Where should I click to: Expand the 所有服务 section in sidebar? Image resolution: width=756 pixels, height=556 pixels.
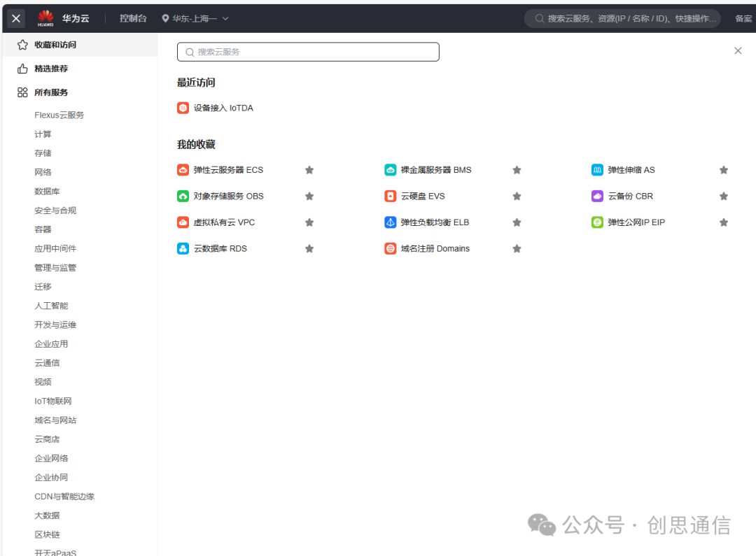(x=50, y=92)
